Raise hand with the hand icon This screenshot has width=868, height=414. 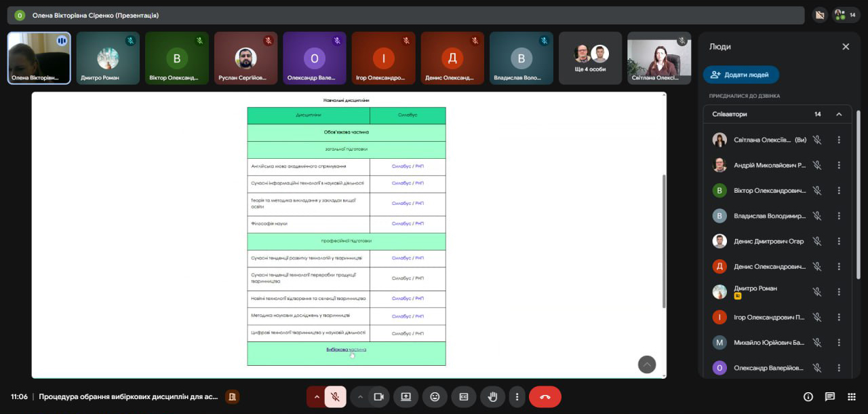[493, 397]
